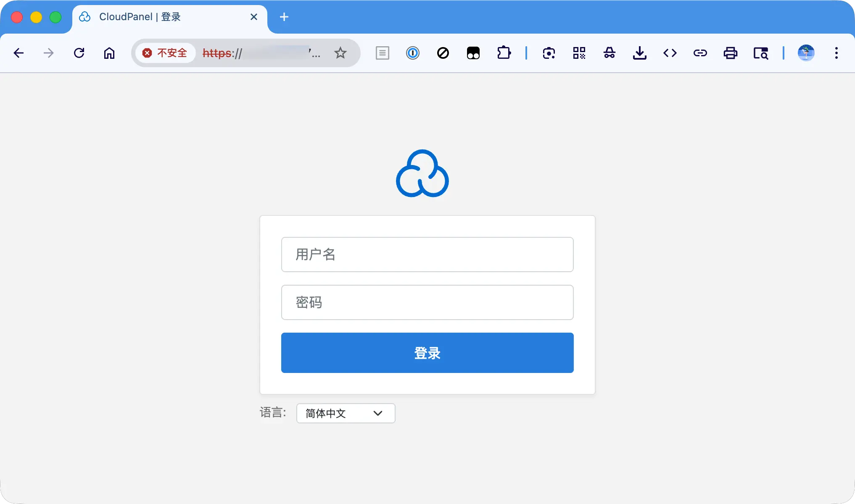The height and width of the screenshot is (504, 855).
Task: Expand the language selector chevron
Action: [x=377, y=413]
